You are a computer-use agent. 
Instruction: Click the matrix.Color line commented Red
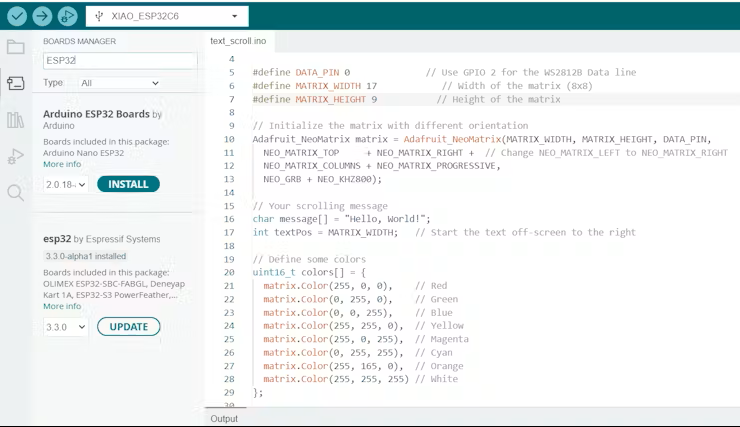click(355, 286)
